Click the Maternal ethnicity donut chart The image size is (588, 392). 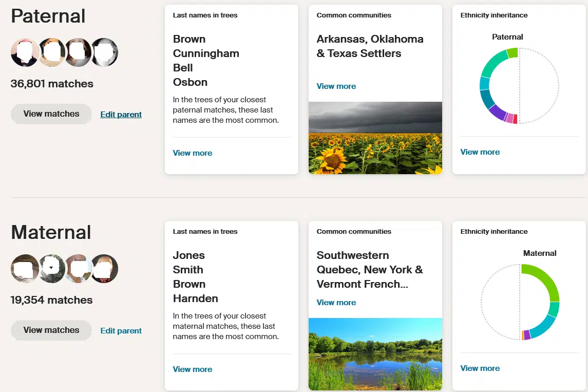tap(520, 302)
